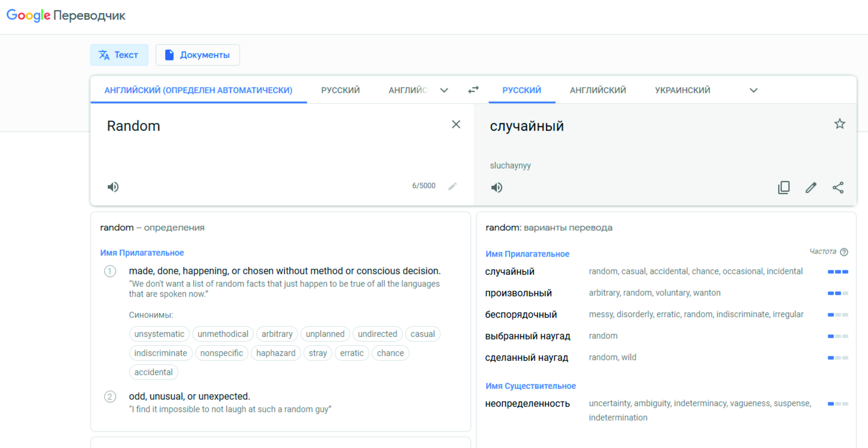Image resolution: width=868 pixels, height=448 pixels.
Task: Play audio of translated word случайный
Action: tap(496, 188)
